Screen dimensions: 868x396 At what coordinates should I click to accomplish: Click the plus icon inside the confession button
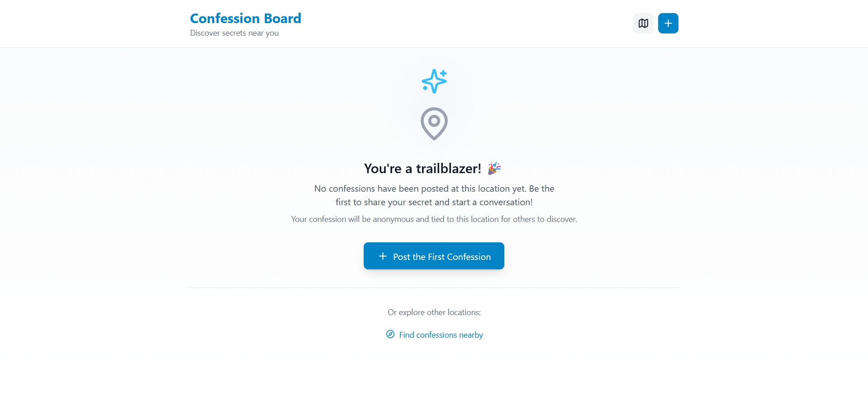pos(383,256)
